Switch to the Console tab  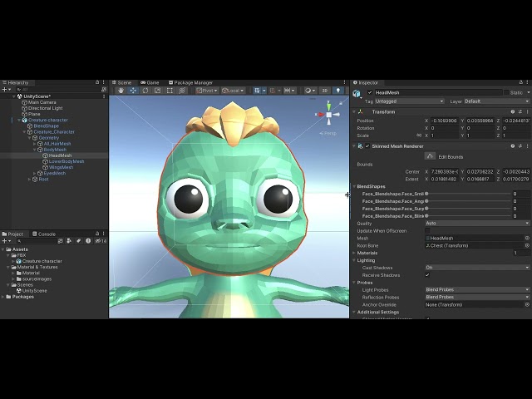44,234
